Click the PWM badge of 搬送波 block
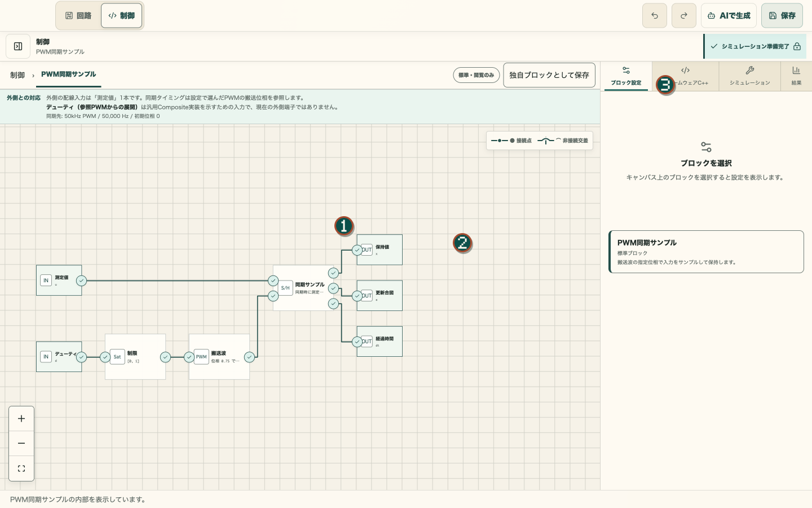 [201, 357]
